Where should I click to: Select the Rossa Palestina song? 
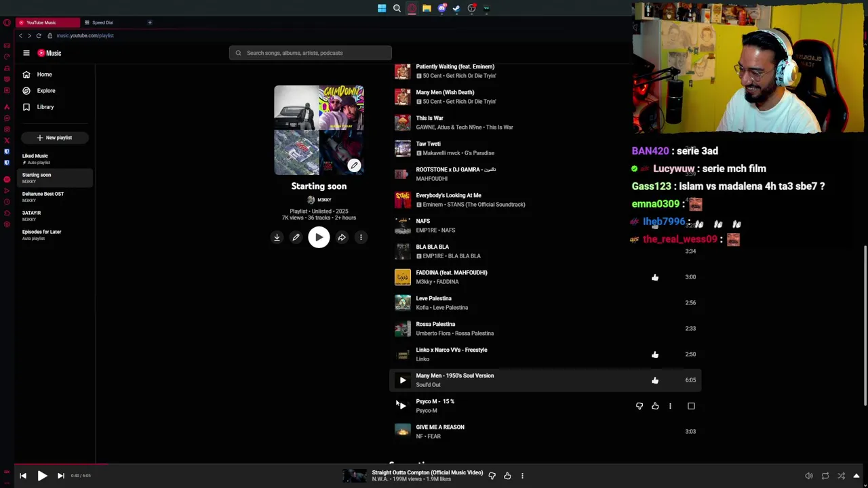435,324
